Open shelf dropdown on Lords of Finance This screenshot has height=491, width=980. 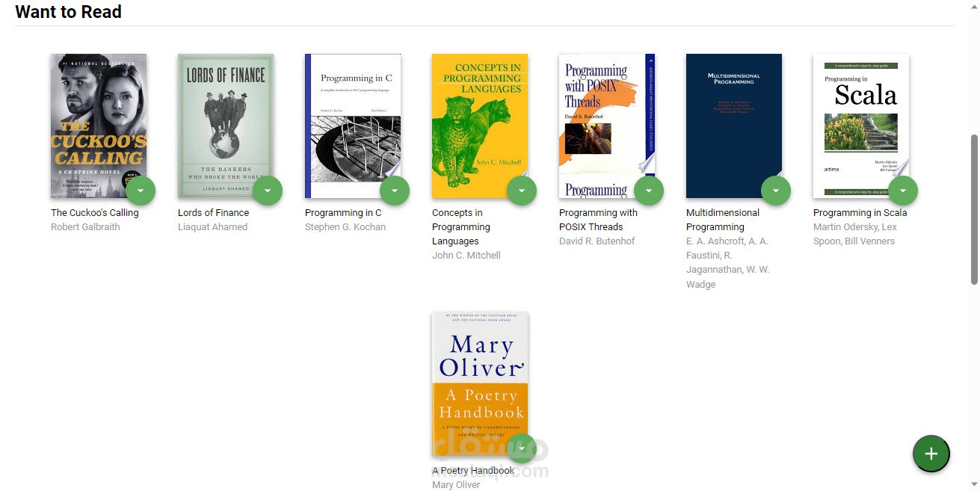coord(268,191)
